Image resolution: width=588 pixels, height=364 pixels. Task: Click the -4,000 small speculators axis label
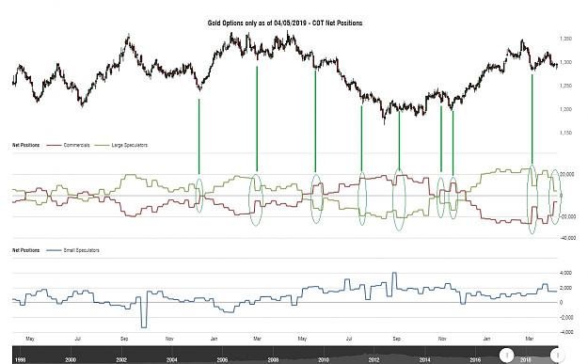(566, 332)
